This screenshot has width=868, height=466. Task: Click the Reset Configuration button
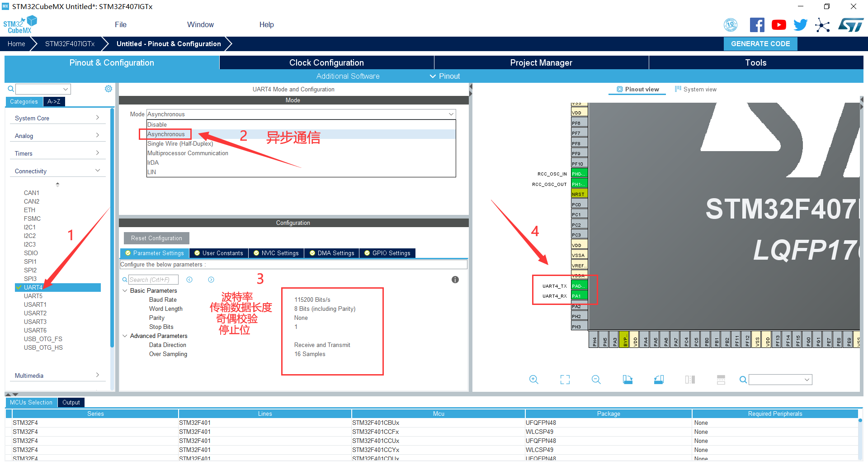(x=156, y=238)
